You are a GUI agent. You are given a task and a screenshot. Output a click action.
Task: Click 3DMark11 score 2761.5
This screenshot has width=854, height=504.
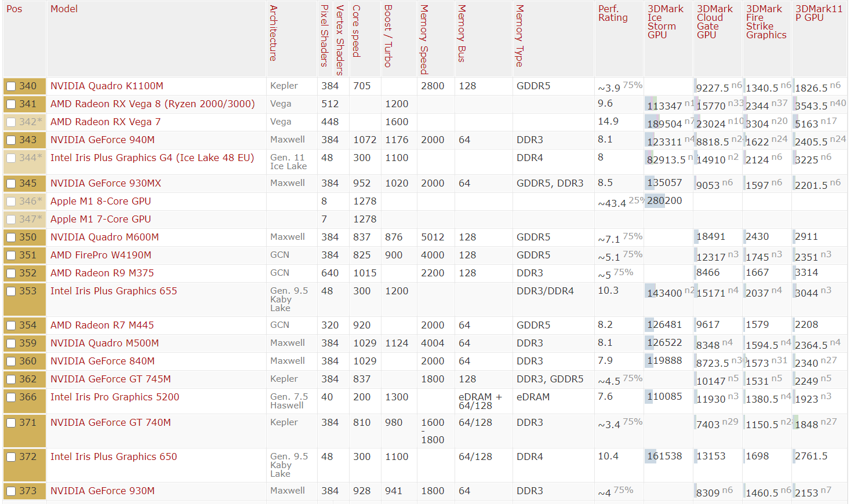tap(811, 456)
